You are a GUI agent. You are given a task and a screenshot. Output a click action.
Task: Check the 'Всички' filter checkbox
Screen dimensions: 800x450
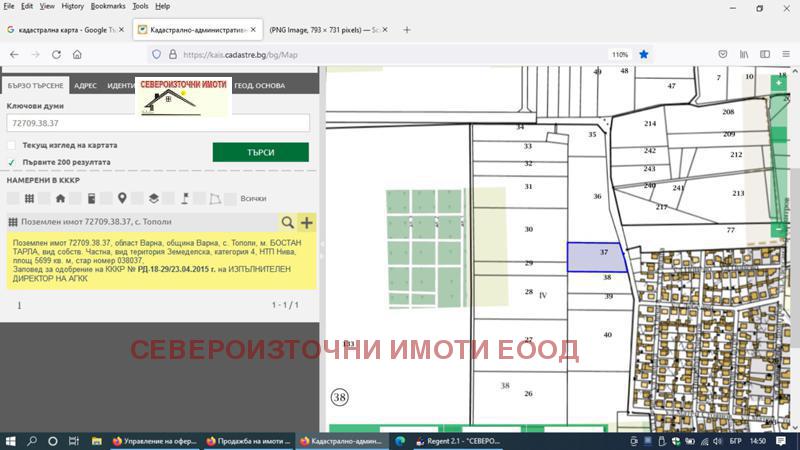pos(231,198)
